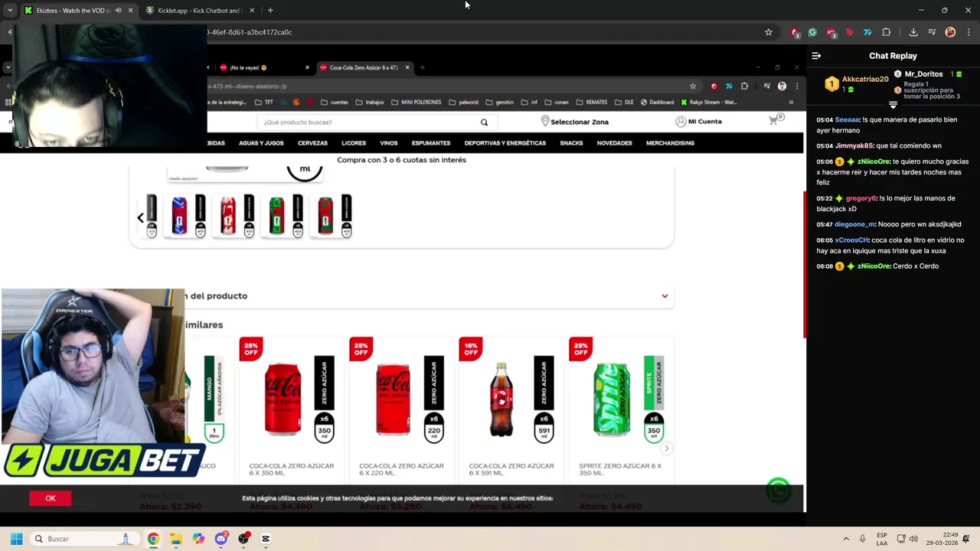
Task: Open the REMATES bookmark folder
Action: tap(592, 102)
